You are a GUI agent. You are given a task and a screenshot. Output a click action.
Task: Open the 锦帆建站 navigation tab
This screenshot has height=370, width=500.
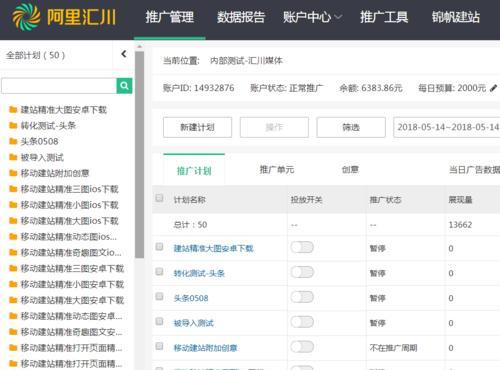[456, 17]
